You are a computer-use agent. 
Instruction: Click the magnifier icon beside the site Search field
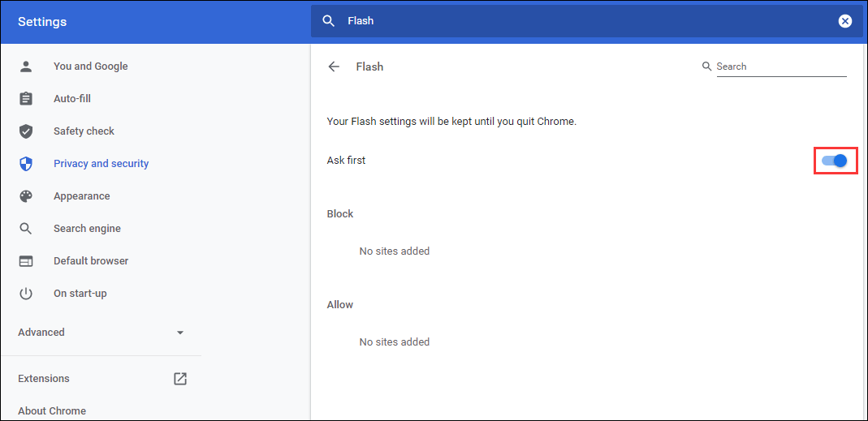point(706,67)
